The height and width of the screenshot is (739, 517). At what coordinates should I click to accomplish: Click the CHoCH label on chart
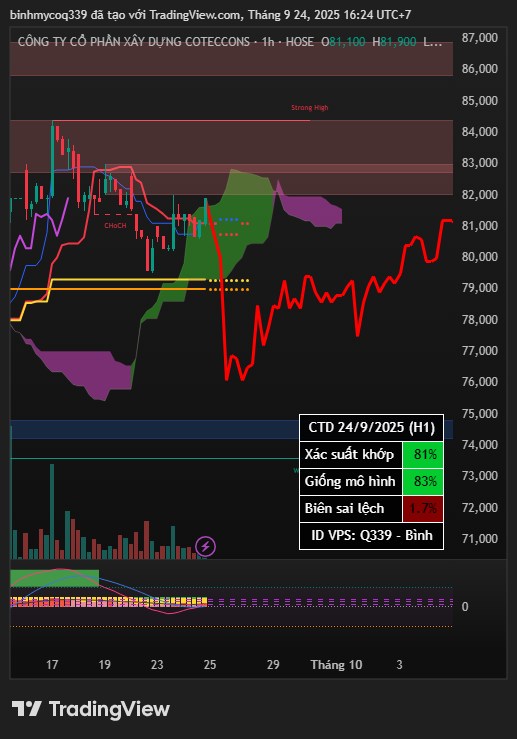pyautogui.click(x=115, y=226)
